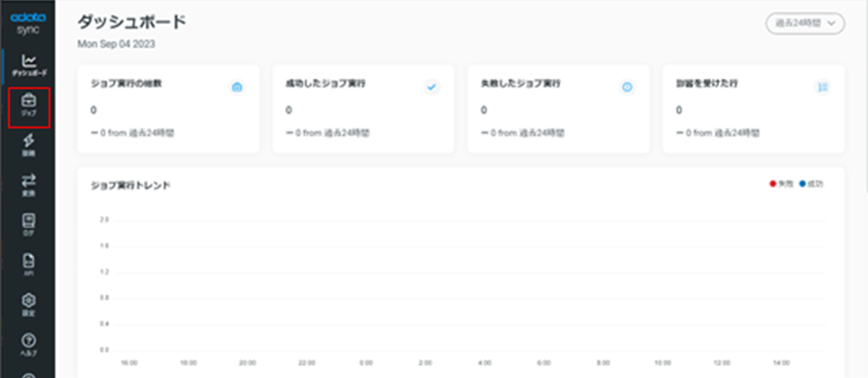
Task: Click the 0 value in 失敗したジョブ実行 card
Action: click(484, 110)
